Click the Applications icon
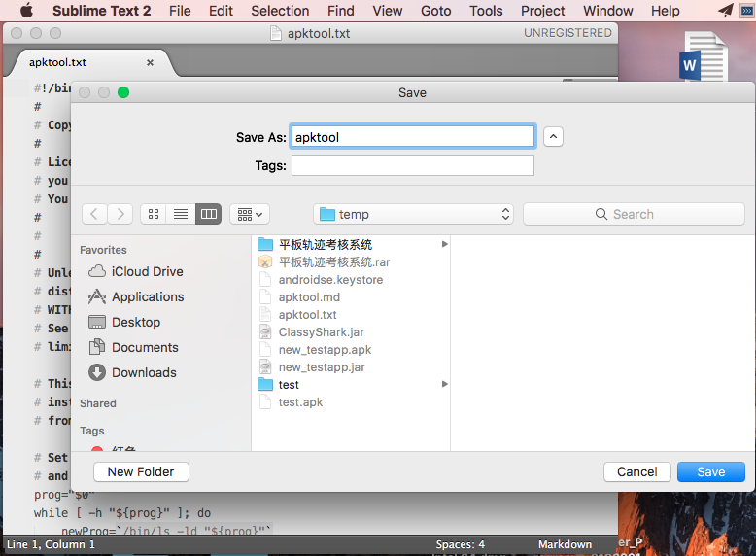This screenshot has height=556, width=756. pyautogui.click(x=97, y=296)
